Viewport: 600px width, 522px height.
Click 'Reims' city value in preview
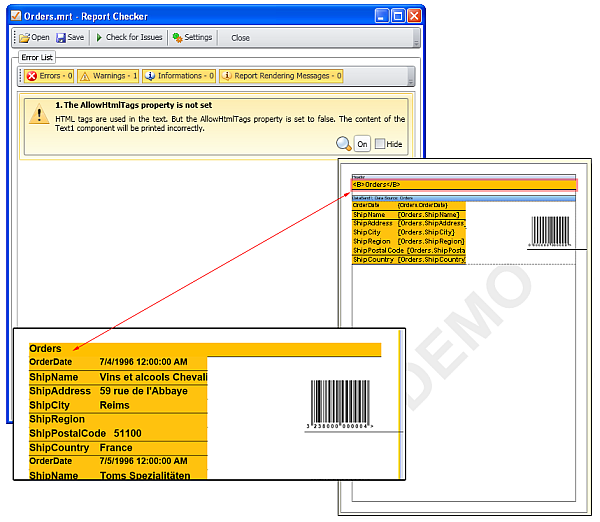coord(114,405)
